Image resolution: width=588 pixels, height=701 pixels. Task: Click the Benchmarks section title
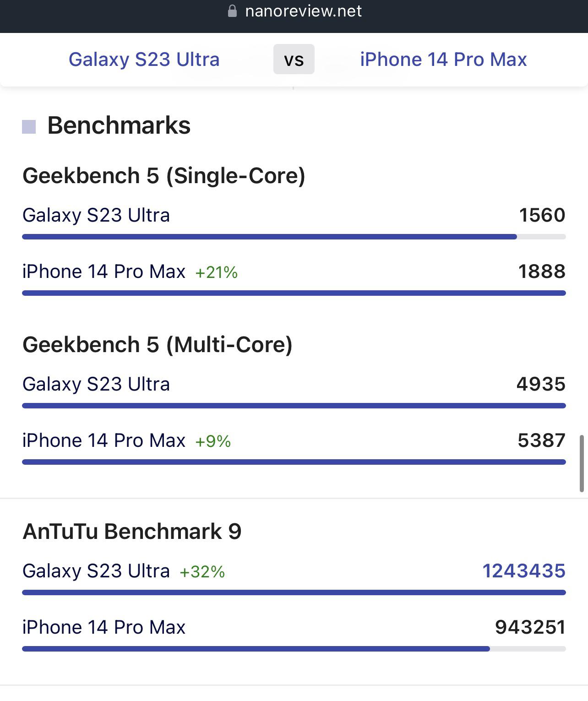click(119, 125)
